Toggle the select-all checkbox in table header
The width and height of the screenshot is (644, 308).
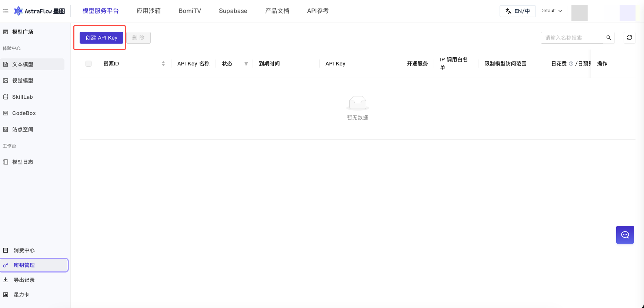click(x=89, y=64)
